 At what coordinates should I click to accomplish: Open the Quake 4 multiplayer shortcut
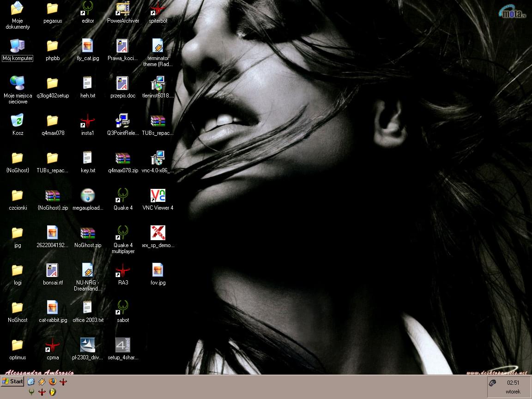point(122,233)
